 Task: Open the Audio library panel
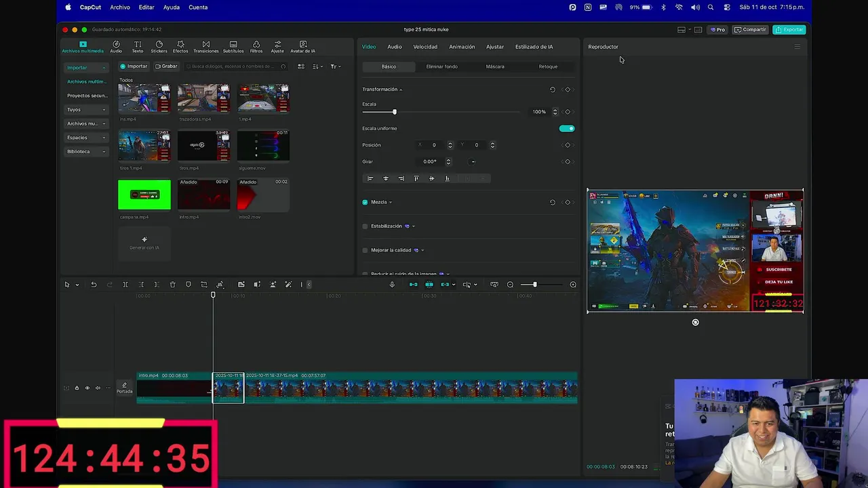click(116, 47)
